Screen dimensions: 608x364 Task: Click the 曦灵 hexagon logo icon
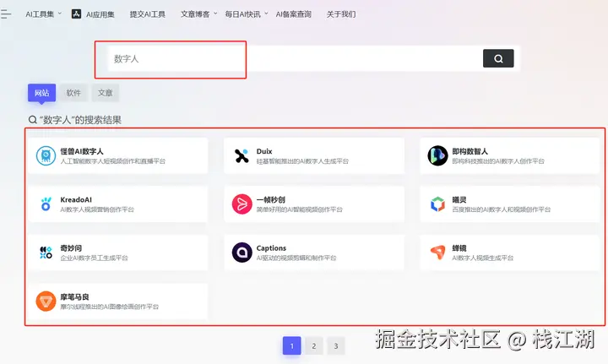(437, 204)
